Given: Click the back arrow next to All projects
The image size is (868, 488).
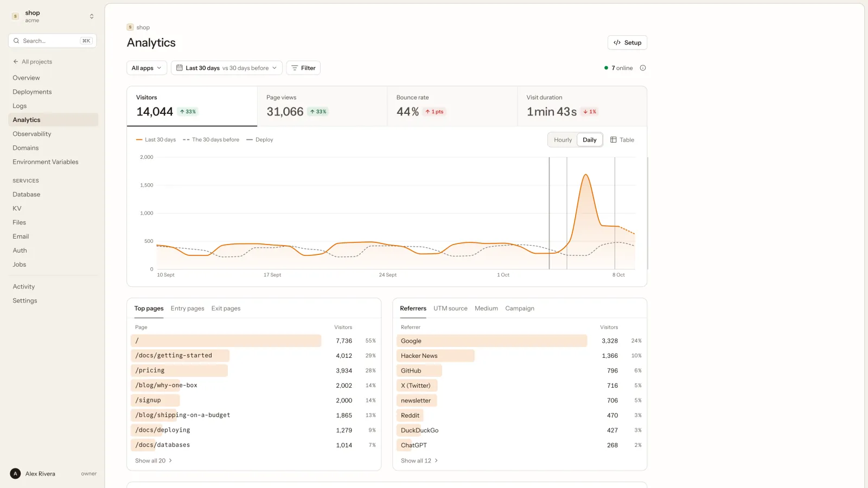Looking at the screenshot, I should [16, 62].
